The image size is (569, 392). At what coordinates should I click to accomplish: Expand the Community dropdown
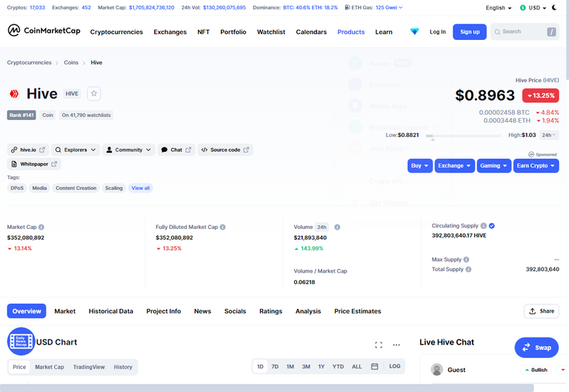point(129,150)
